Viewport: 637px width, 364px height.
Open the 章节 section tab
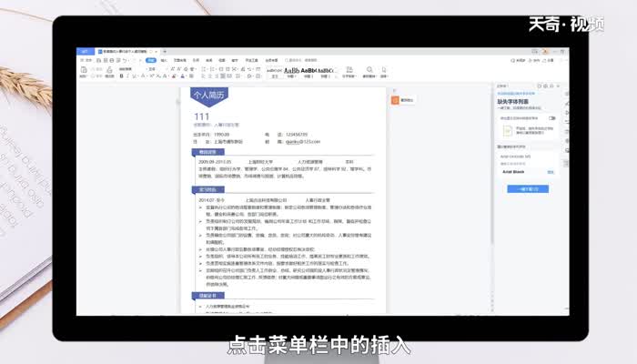point(235,60)
